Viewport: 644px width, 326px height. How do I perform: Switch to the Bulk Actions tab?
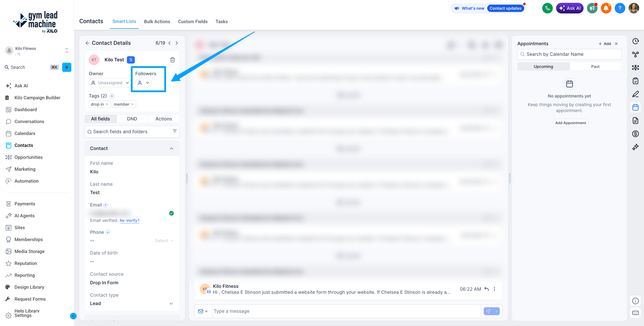[x=157, y=22]
